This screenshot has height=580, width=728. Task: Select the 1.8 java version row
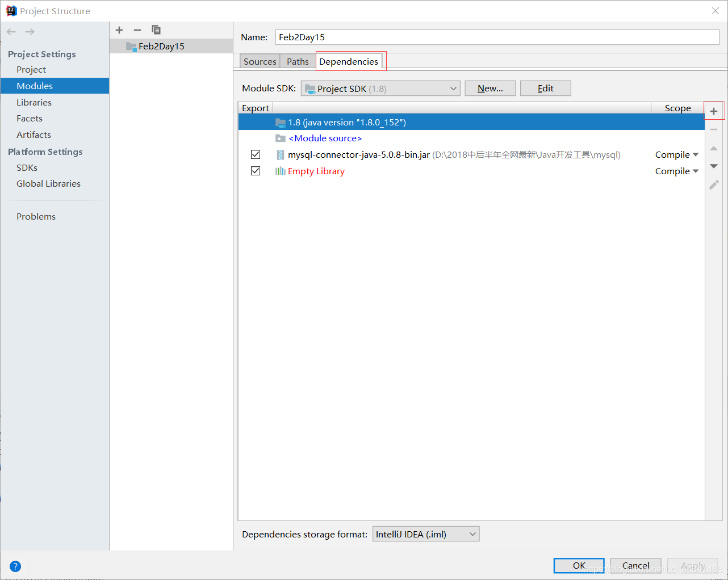pyautogui.click(x=471, y=122)
